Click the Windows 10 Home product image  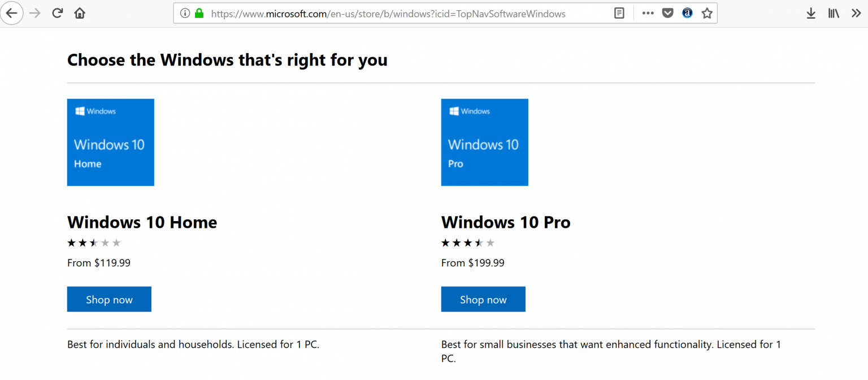[x=111, y=142]
